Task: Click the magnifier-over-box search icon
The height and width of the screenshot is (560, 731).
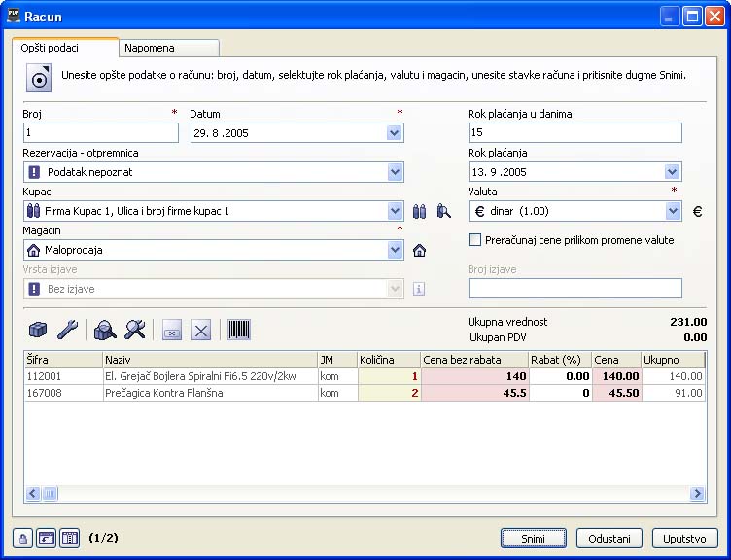Action: coord(105,331)
